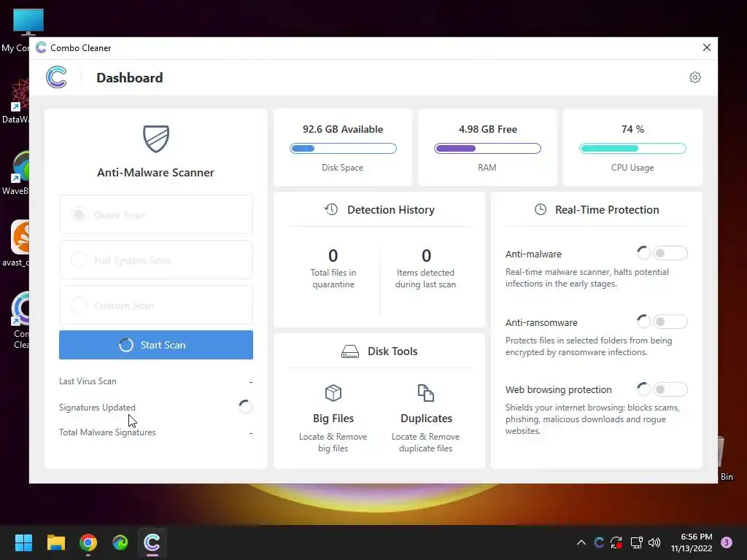Click the Signatures Updated loading spinner
Screen dimensions: 747x560
tap(245, 407)
